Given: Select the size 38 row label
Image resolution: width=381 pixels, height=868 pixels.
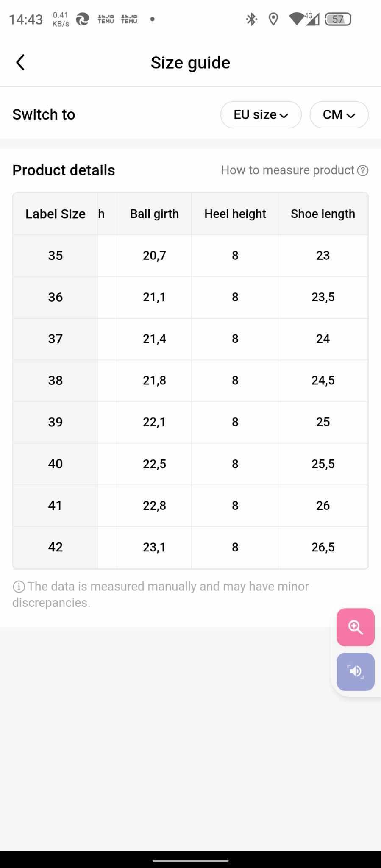Looking at the screenshot, I should (56, 381).
